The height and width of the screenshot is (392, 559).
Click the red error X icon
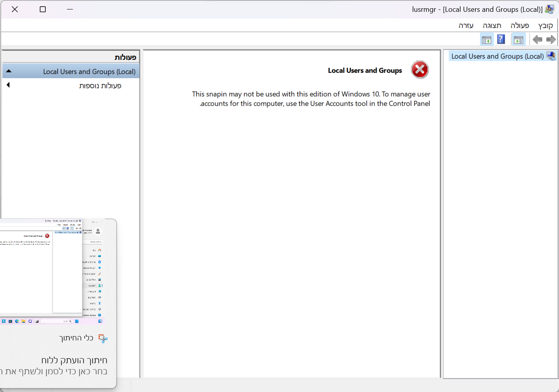click(420, 70)
